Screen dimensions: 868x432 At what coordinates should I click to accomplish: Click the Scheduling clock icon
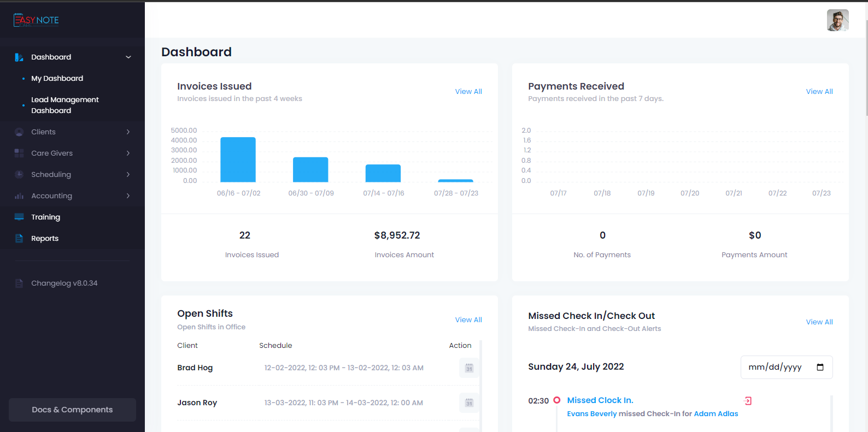pyautogui.click(x=19, y=175)
